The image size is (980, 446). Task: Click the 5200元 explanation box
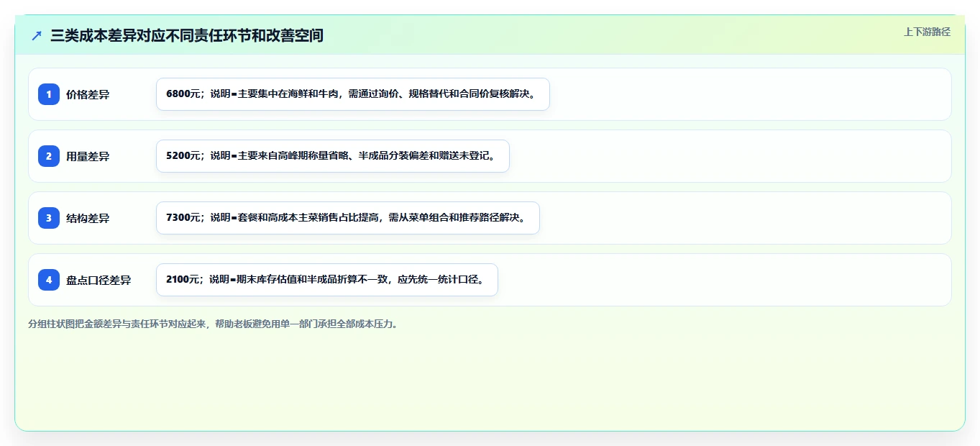pos(333,156)
